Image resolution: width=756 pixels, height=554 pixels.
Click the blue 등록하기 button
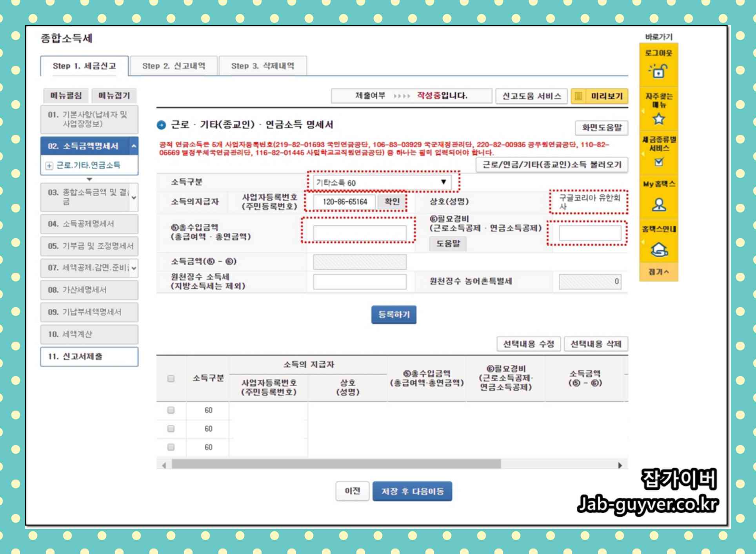(394, 314)
